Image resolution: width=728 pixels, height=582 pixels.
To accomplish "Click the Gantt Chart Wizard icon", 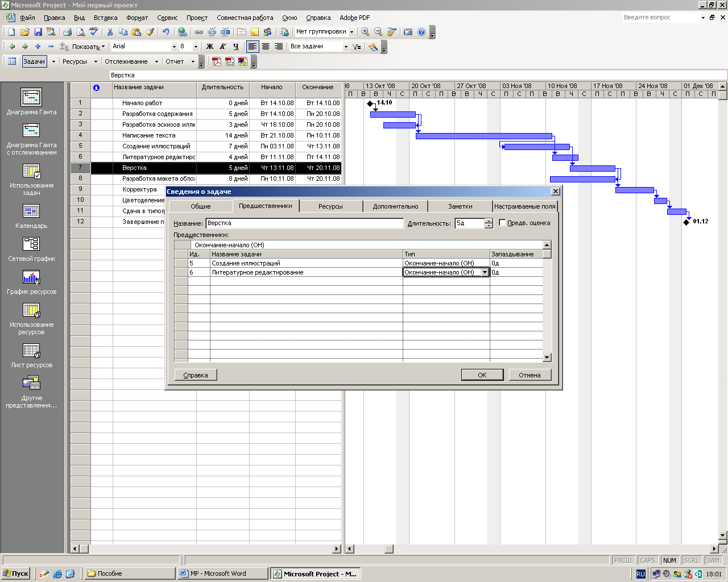I will 373,47.
